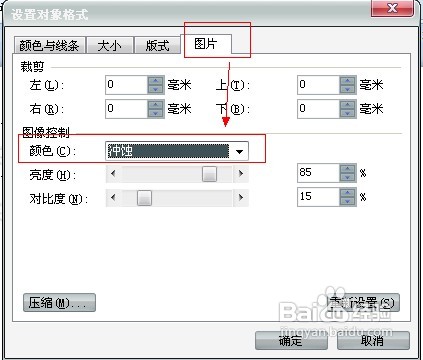Click the 左(L) crop input field

pos(127,85)
